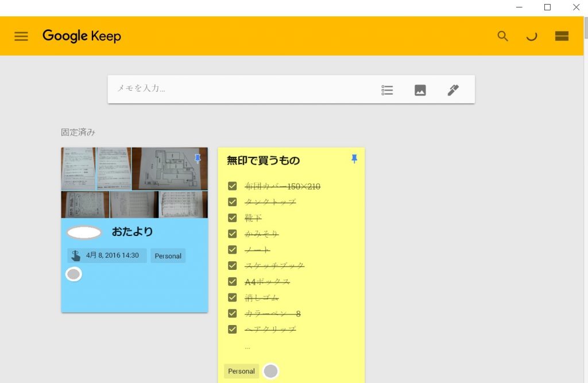Unpin the 無印で買うもの note
588x383 pixels.
pyautogui.click(x=354, y=159)
